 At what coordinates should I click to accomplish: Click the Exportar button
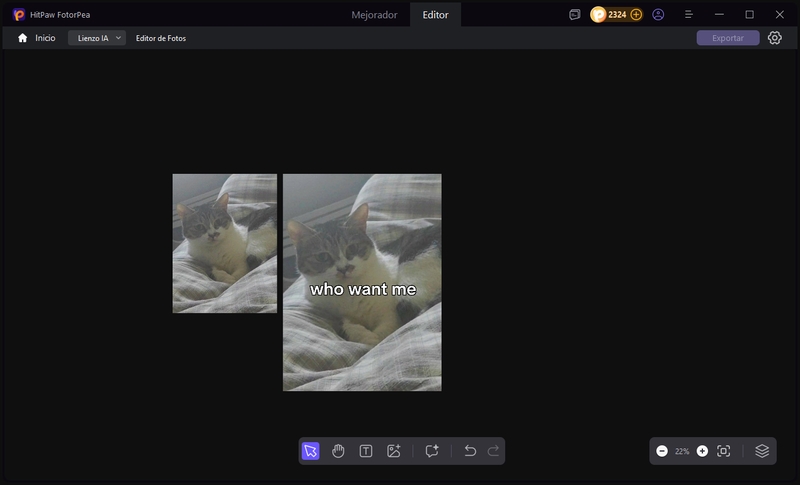coord(728,38)
